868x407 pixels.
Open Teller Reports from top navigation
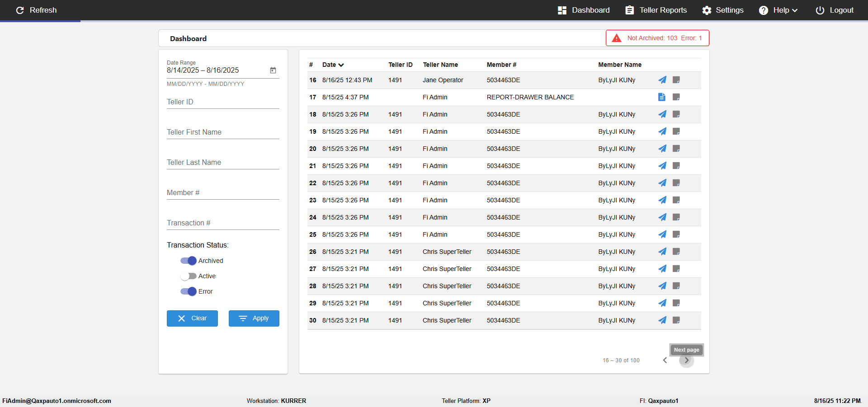[656, 10]
